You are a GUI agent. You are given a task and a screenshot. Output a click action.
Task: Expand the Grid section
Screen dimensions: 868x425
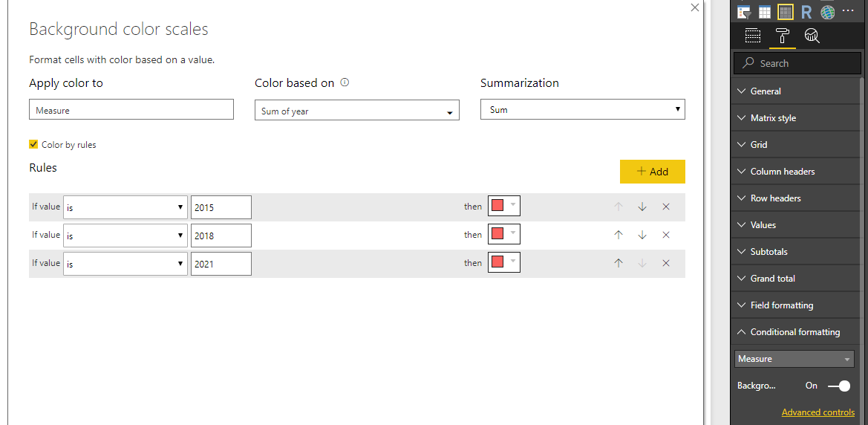[x=796, y=145]
